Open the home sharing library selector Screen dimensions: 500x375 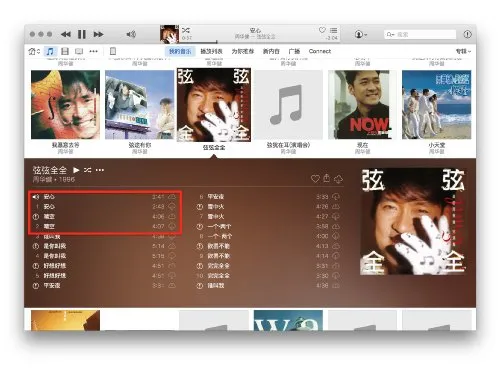[34, 51]
